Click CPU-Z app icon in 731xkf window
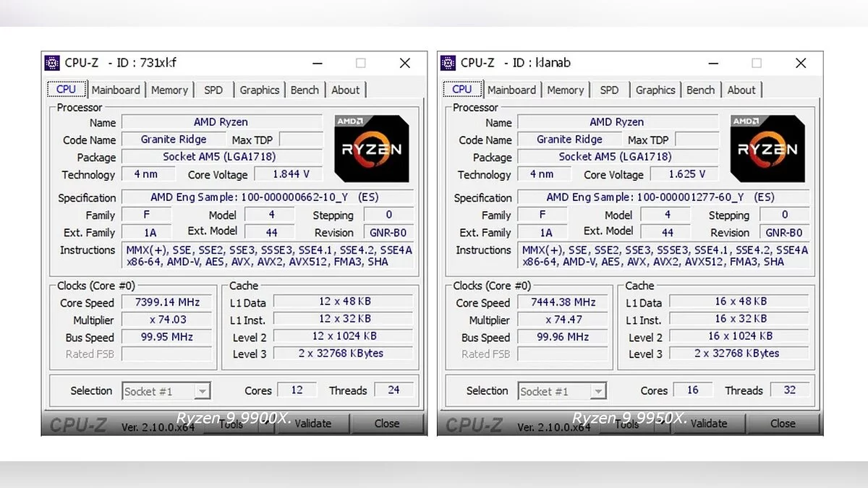The width and height of the screenshot is (868, 488). coord(52,63)
